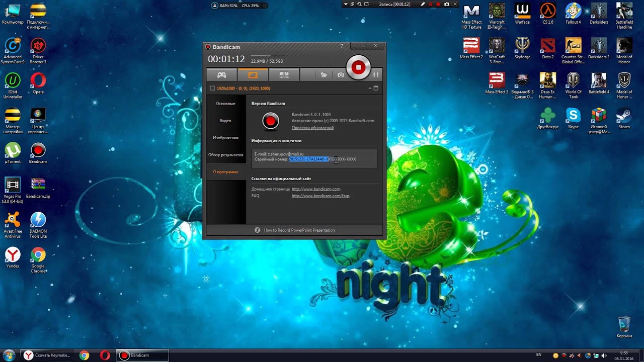
Task: Open Компьютер desktop icon
Action: click(13, 14)
